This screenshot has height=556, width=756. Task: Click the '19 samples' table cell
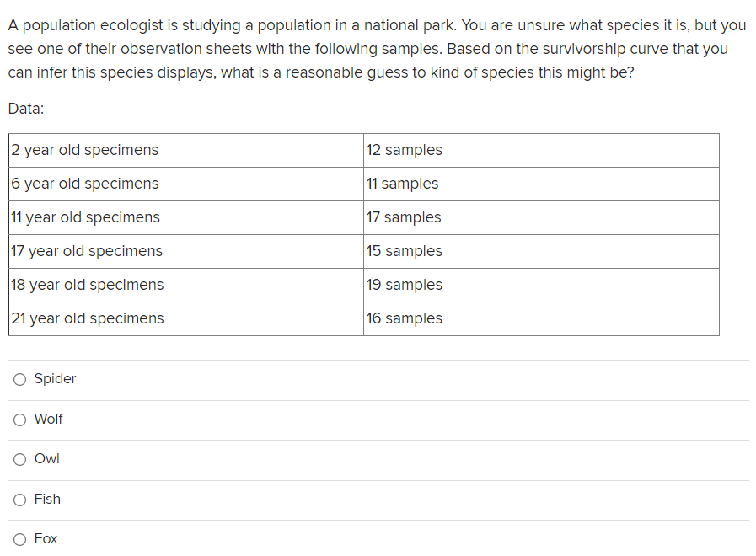coord(402,285)
